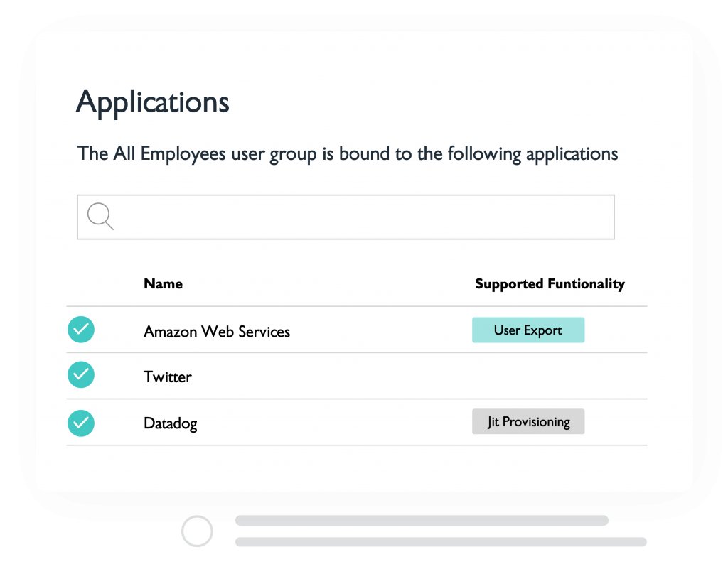Click the User Export badge
Viewport: 728px width, 579px height.
[x=528, y=330]
